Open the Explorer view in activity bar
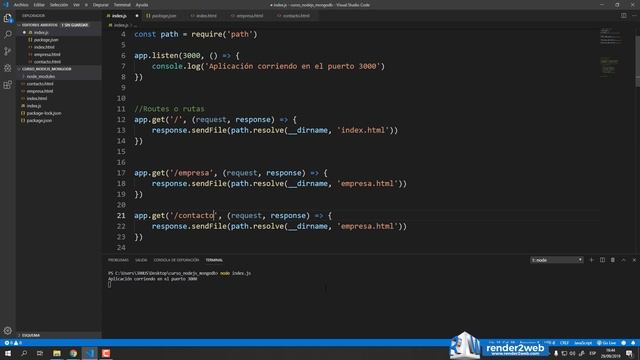The image size is (640, 360). point(8,18)
